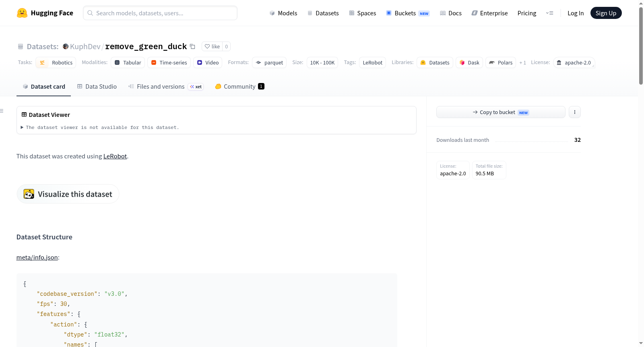This screenshot has height=347, width=644.
Task: Click the Dask library tag
Action: [x=469, y=62]
